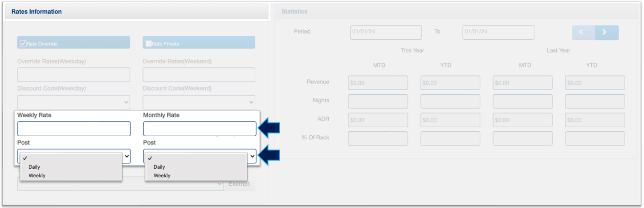
Task: Click Period end date 01/31/24 field
Action: [498, 33]
